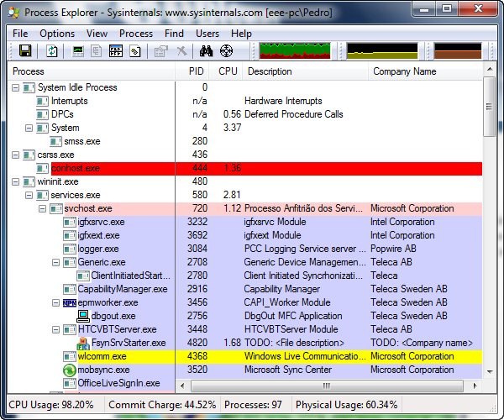Open the process Properties toolbar icon
This screenshot has width=504, height=420.
[x=161, y=50]
